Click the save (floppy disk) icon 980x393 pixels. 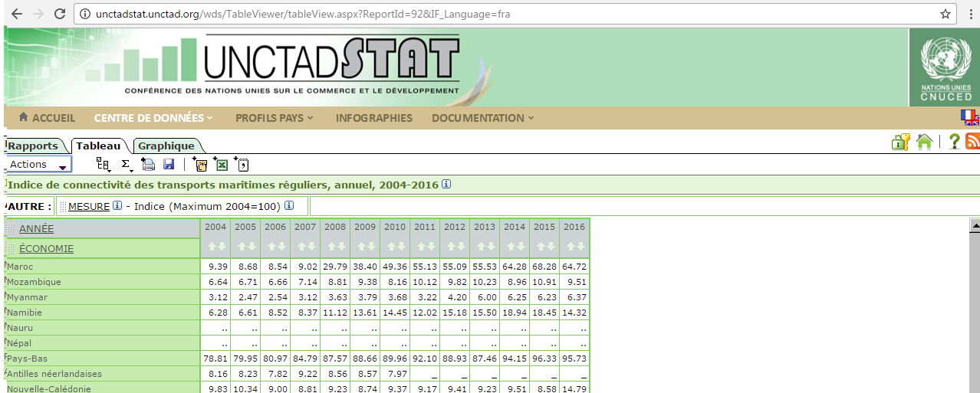(x=169, y=164)
